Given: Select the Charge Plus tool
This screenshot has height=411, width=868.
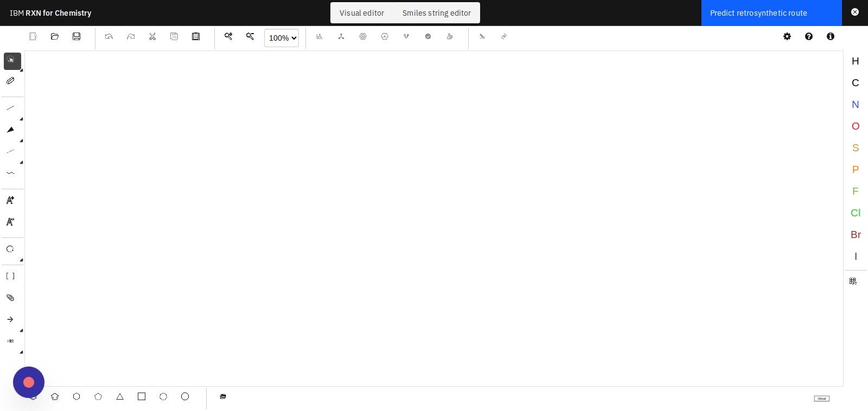Looking at the screenshot, I should (x=10, y=200).
